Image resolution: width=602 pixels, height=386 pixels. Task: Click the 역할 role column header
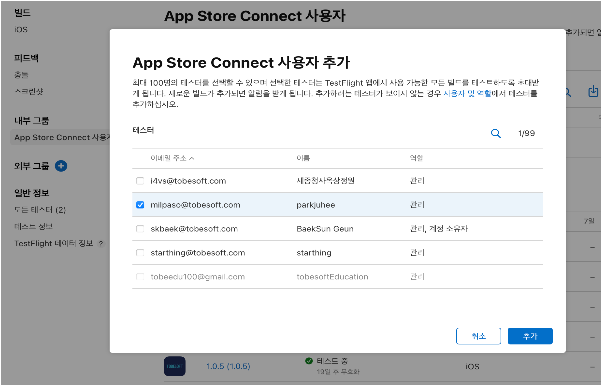tap(417, 158)
